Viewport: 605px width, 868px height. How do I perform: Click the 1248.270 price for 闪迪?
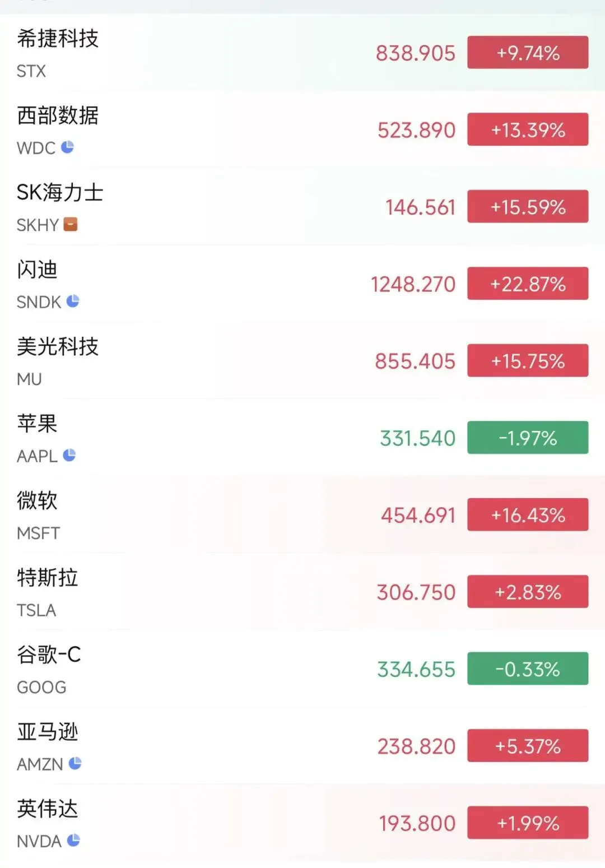coord(413,284)
